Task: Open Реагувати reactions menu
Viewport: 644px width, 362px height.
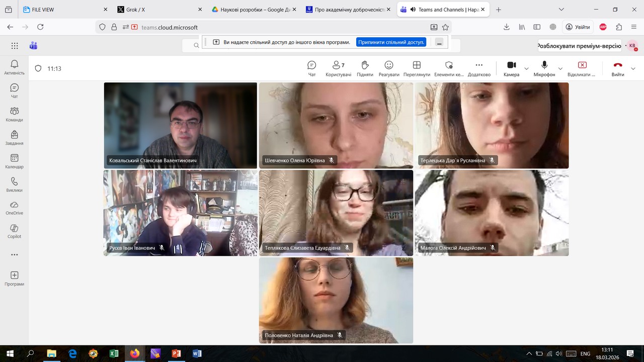Action: pyautogui.click(x=388, y=68)
